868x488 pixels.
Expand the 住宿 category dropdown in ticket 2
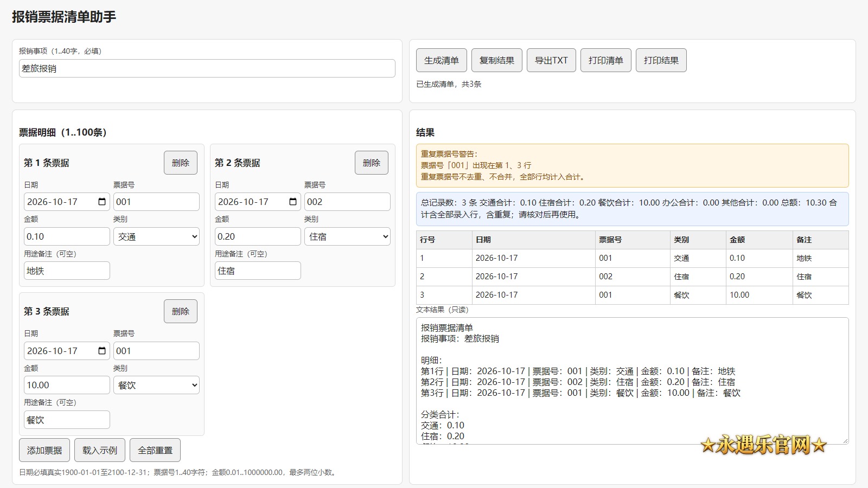coord(347,236)
